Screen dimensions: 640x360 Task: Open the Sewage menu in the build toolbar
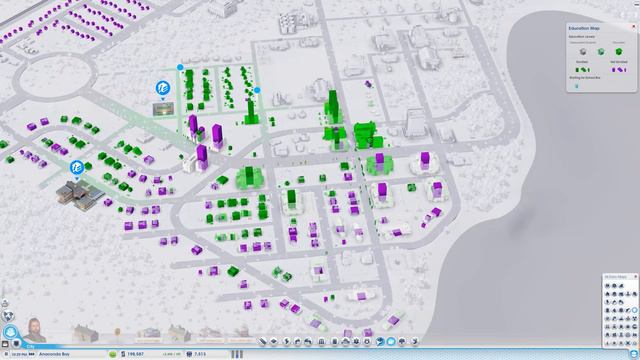click(x=308, y=341)
